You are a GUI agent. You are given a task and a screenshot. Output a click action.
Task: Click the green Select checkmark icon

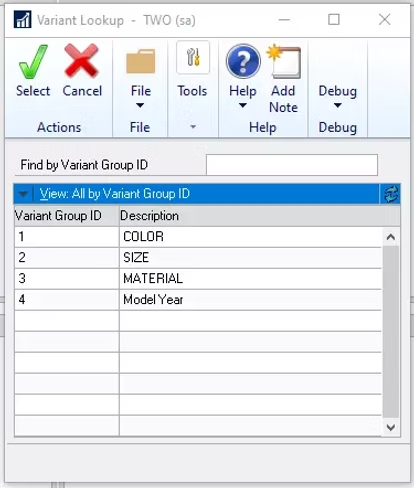tap(33, 61)
